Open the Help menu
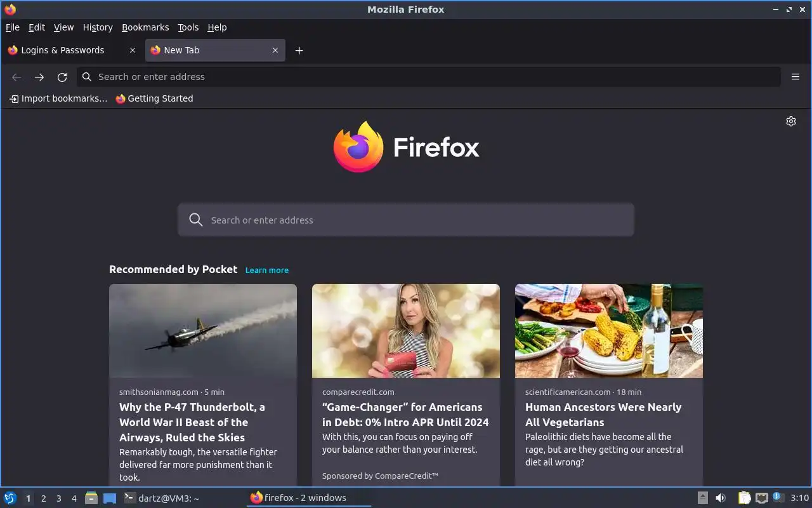Screen dimensions: 812x508 [x=217, y=27]
